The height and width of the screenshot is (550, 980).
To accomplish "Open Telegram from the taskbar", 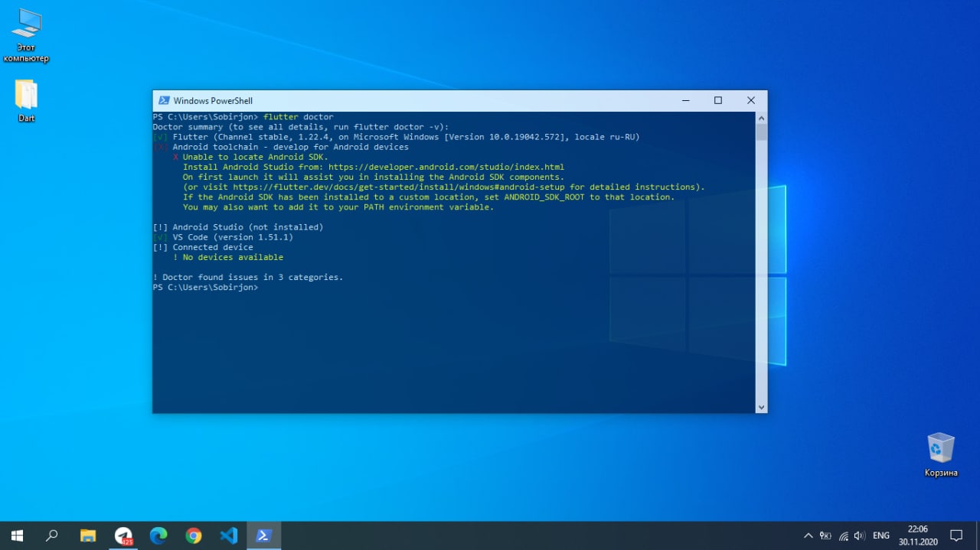I will point(123,535).
